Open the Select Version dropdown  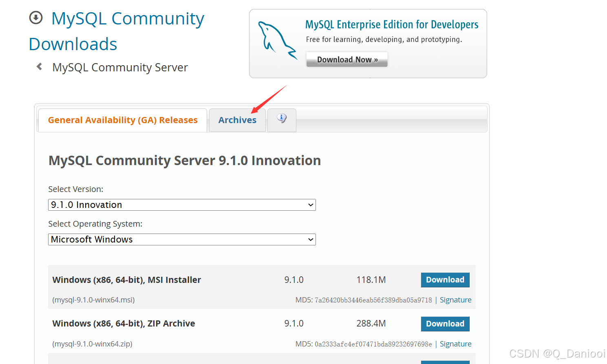coord(182,205)
